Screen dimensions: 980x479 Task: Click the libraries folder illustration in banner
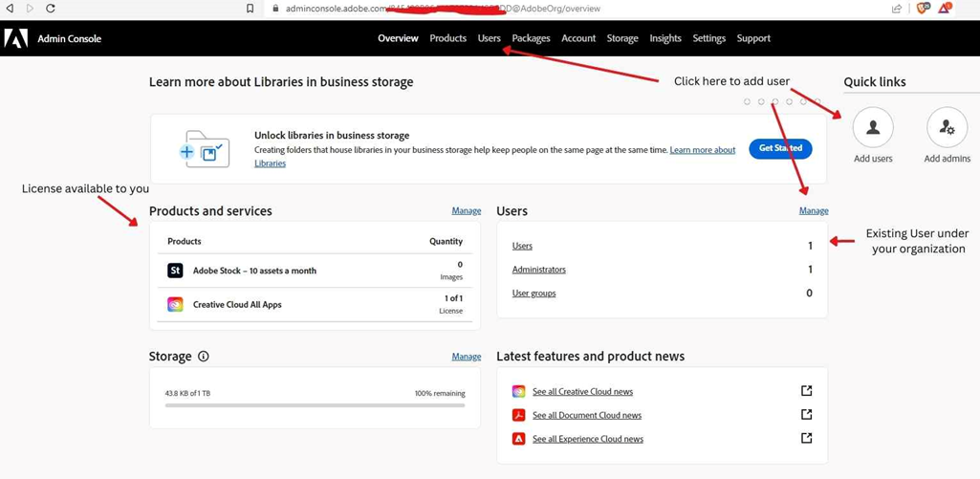[205, 149]
